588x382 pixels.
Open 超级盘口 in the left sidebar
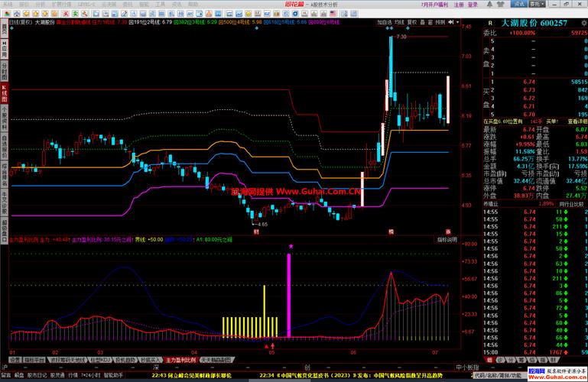[4, 229]
